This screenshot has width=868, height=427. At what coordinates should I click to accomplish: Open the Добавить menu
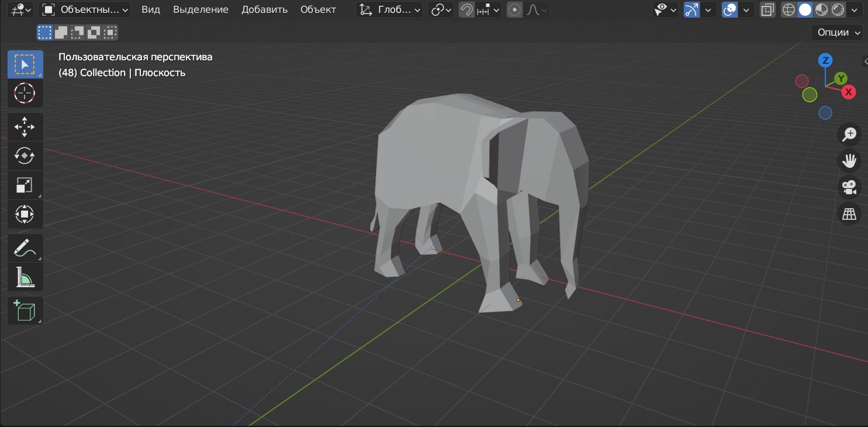(264, 9)
